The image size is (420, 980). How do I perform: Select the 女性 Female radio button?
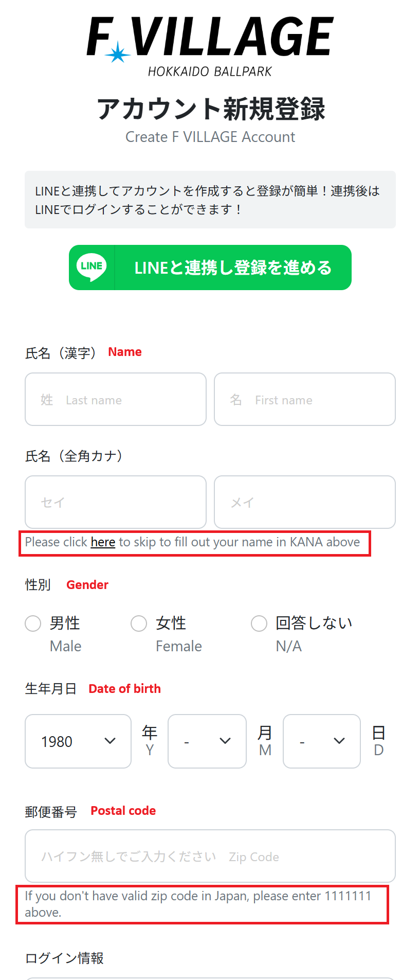pos(139,623)
